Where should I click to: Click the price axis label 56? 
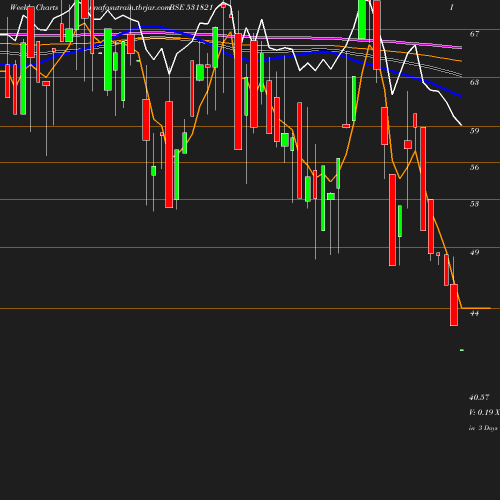[474, 167]
